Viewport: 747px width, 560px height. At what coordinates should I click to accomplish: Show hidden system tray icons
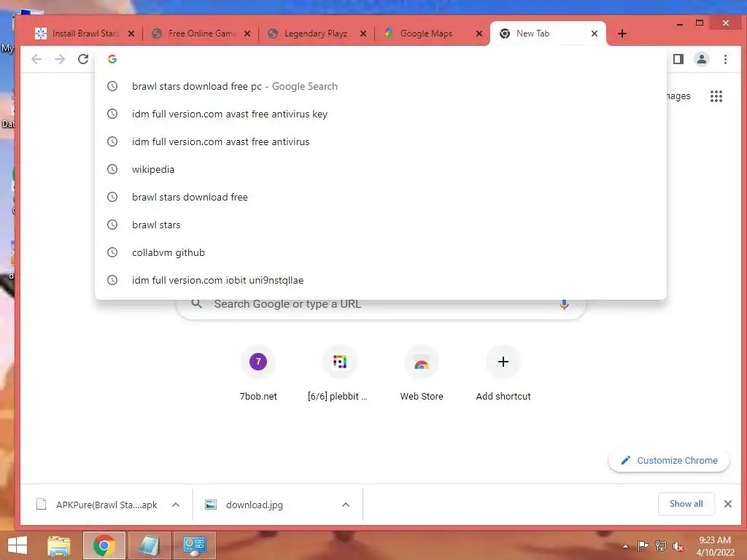click(x=625, y=546)
